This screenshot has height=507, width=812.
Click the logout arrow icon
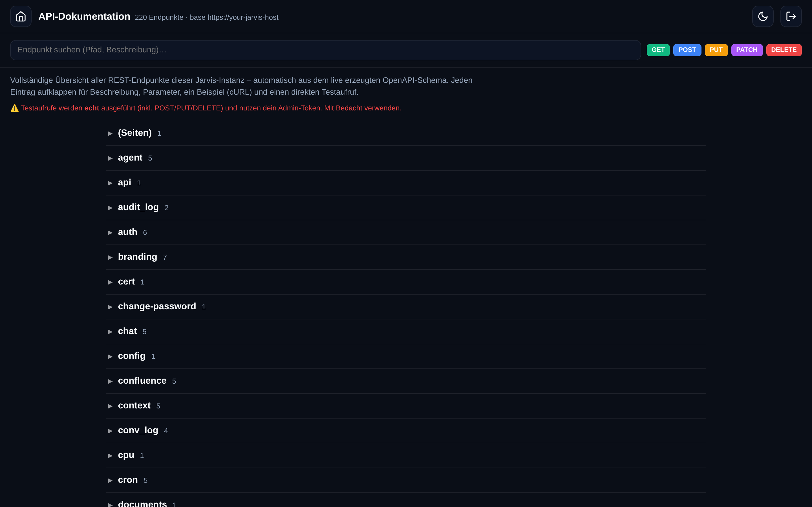791,16
